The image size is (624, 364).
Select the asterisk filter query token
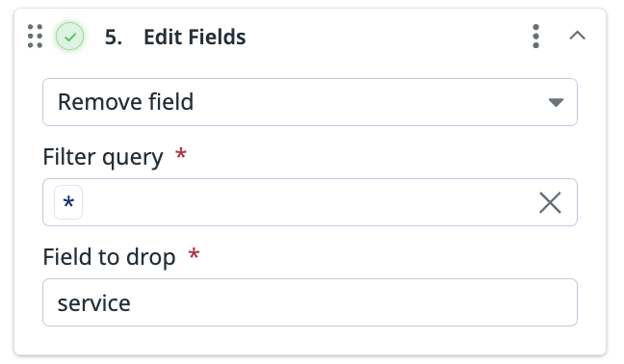click(68, 202)
